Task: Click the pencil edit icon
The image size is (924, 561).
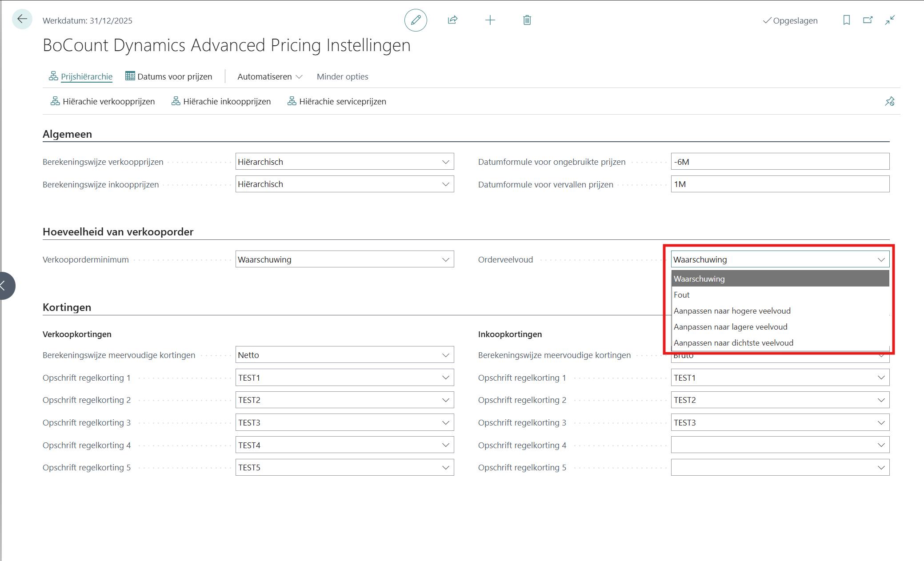Action: tap(416, 20)
